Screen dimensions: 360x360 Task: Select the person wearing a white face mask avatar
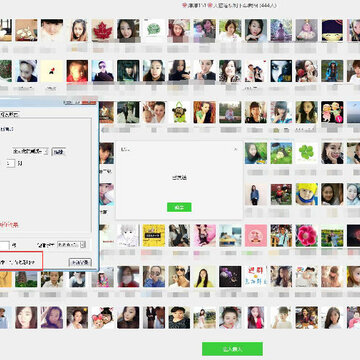(x=128, y=276)
